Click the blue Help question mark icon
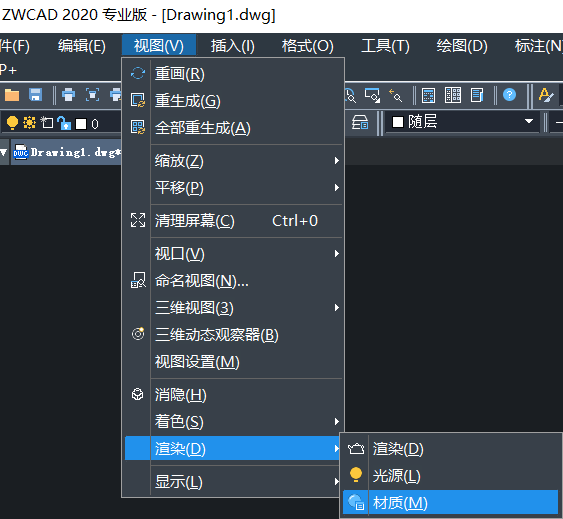This screenshot has height=519, width=563. pos(509,95)
